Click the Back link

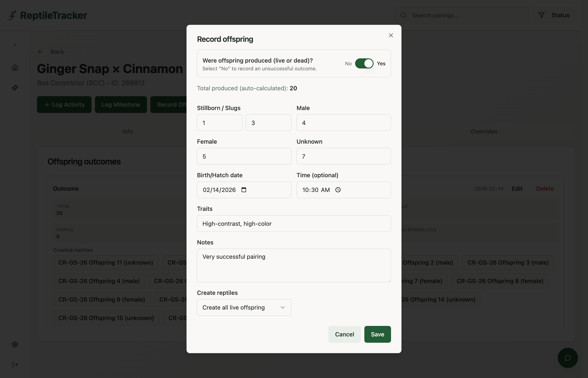pyautogui.click(x=57, y=52)
